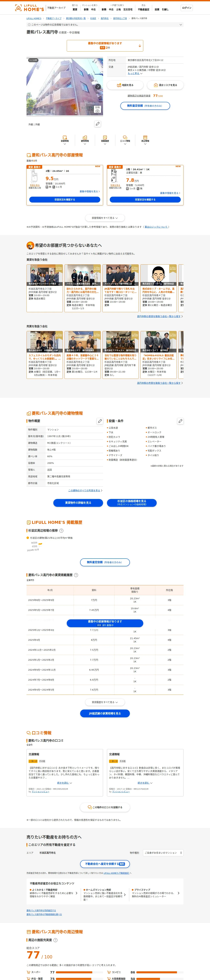210x980 pixels.
Task: Click the 投稿 camera icon on the photo
Action: (x=98, y=109)
